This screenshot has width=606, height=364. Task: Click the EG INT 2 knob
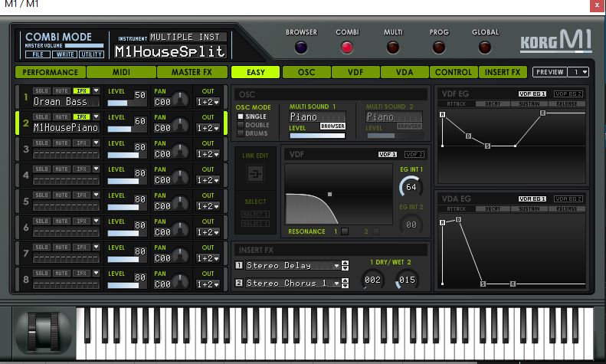(411, 225)
